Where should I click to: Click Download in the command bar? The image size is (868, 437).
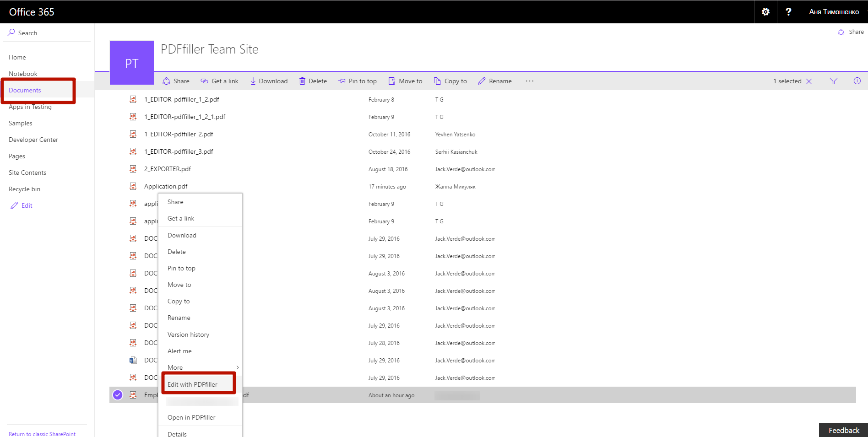(269, 81)
